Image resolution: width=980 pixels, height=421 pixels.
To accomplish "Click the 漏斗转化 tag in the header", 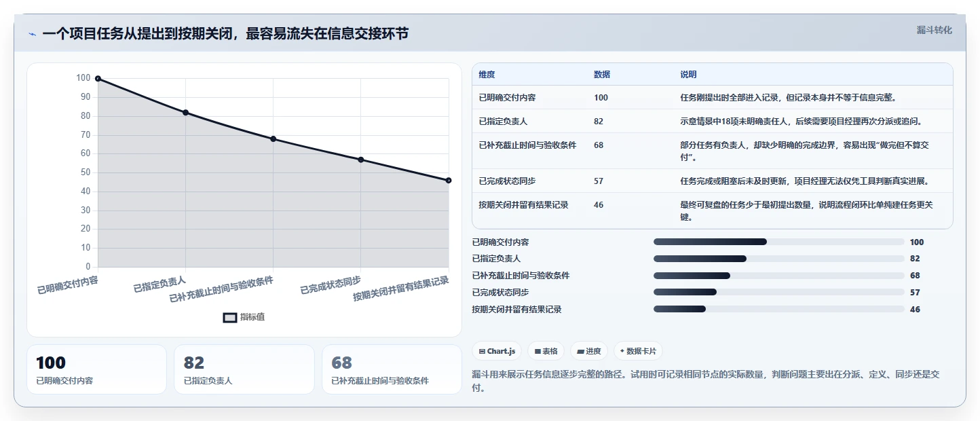I will (935, 30).
